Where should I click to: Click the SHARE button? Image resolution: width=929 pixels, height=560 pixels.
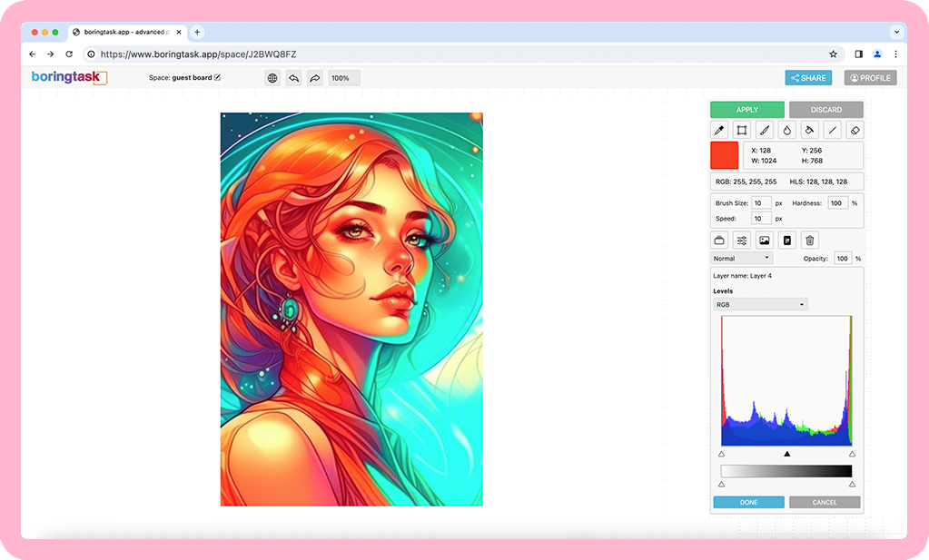[x=808, y=78]
